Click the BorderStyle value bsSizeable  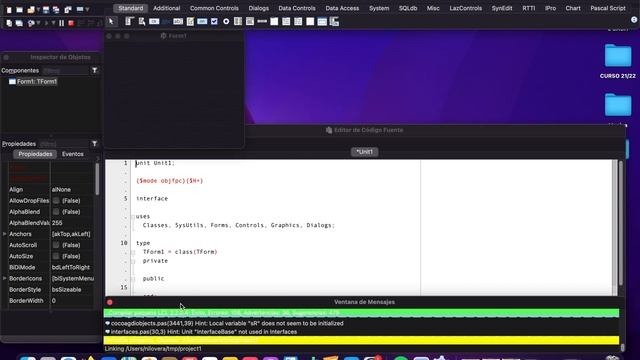click(x=67, y=290)
